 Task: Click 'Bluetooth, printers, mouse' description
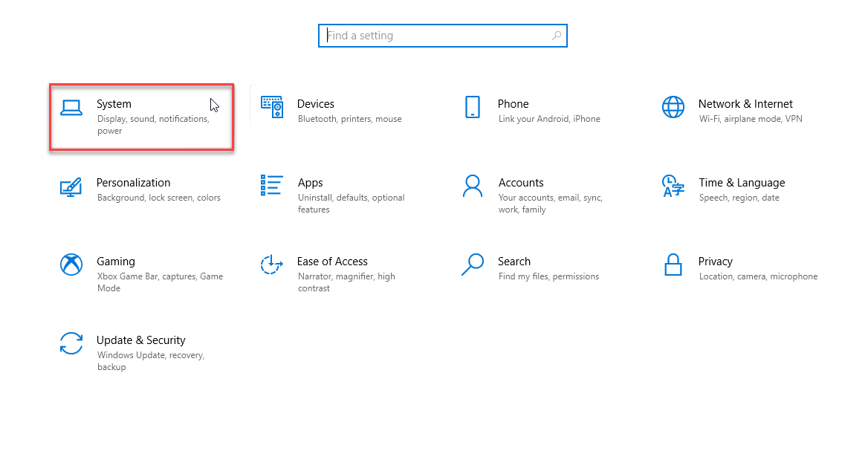[x=350, y=119]
